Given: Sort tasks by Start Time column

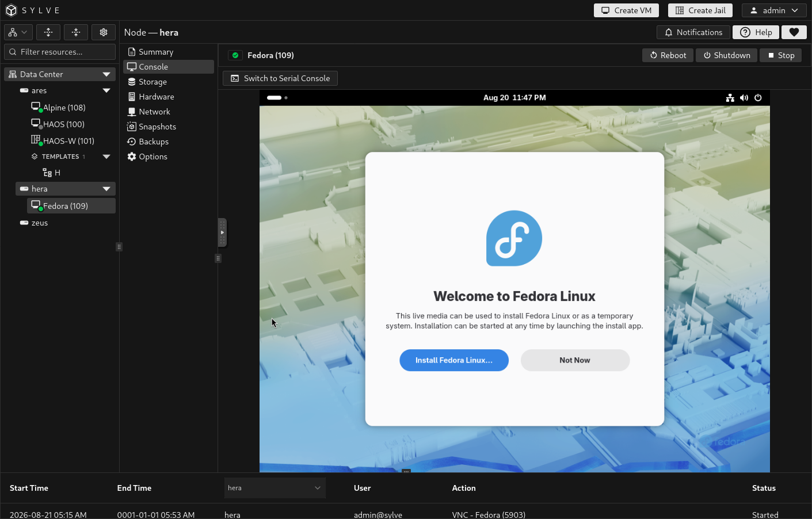Looking at the screenshot, I should coord(29,488).
